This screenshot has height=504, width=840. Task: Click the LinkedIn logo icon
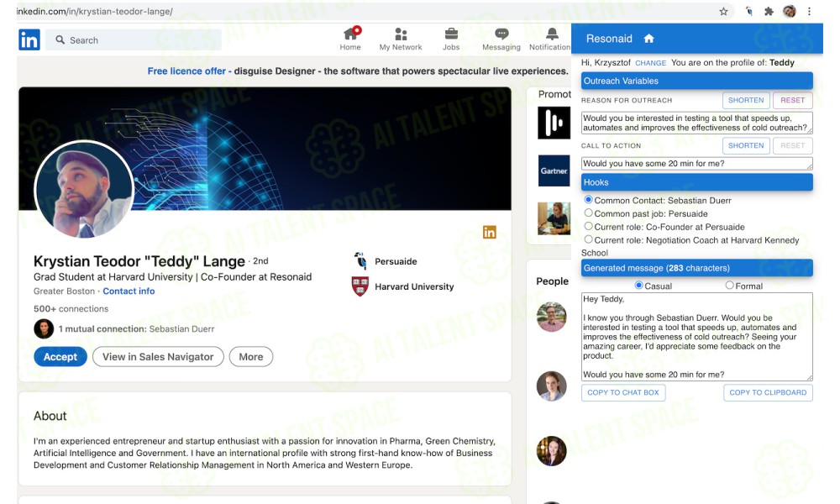[x=29, y=39]
